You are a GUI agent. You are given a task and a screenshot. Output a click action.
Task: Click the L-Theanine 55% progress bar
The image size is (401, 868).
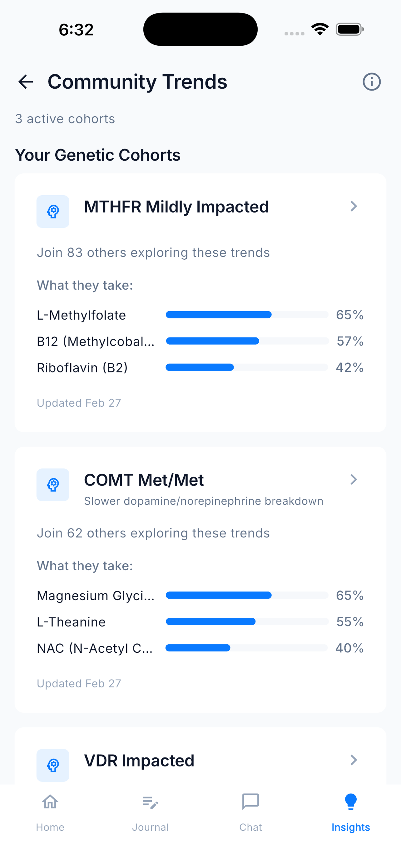[247, 622]
